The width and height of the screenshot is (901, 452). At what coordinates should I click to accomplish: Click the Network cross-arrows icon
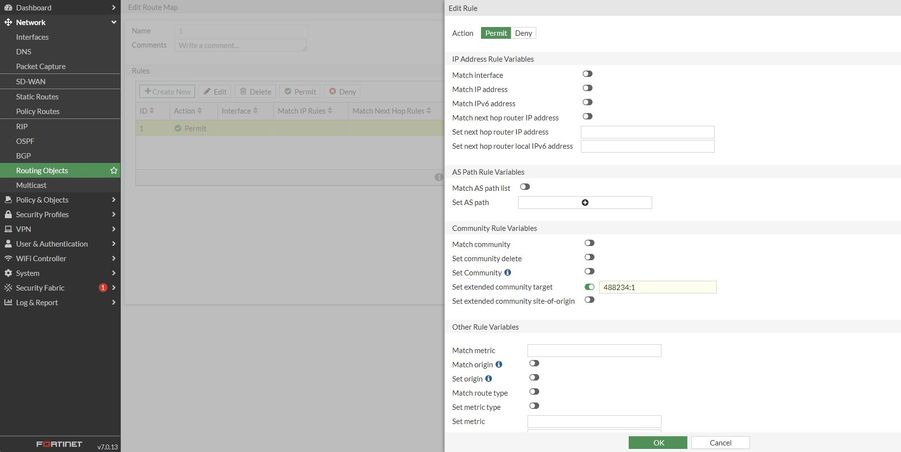point(8,22)
